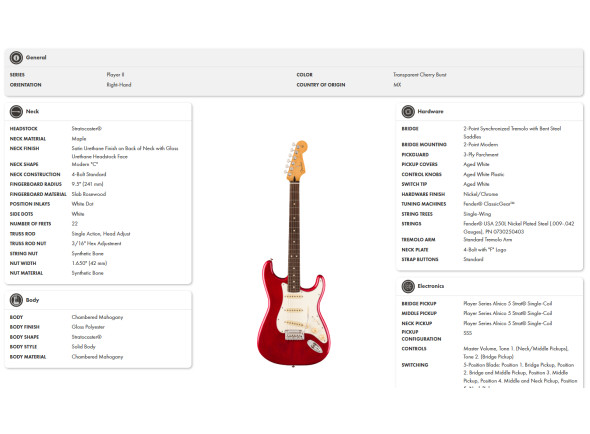Select the '3-Ply Parchment' pickguard value
The width and height of the screenshot is (590, 434).
click(x=481, y=154)
